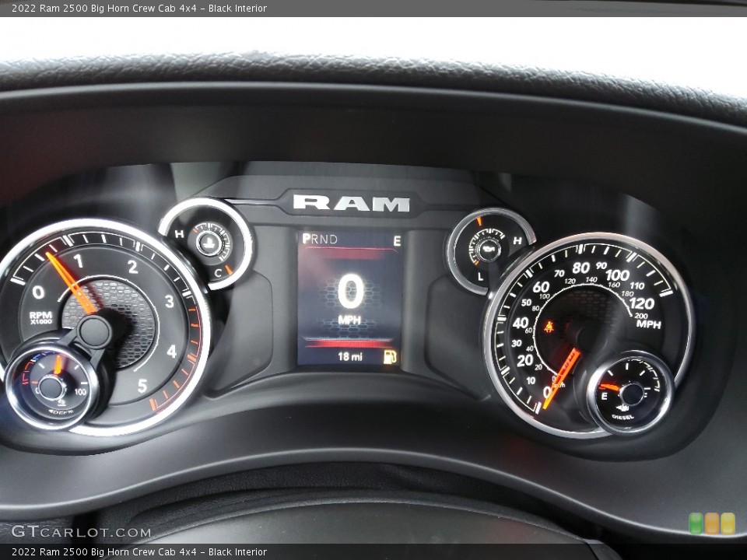Viewport: 747px width, 560px height.
Task: Click the RAM logo badge
Action: coord(351,203)
